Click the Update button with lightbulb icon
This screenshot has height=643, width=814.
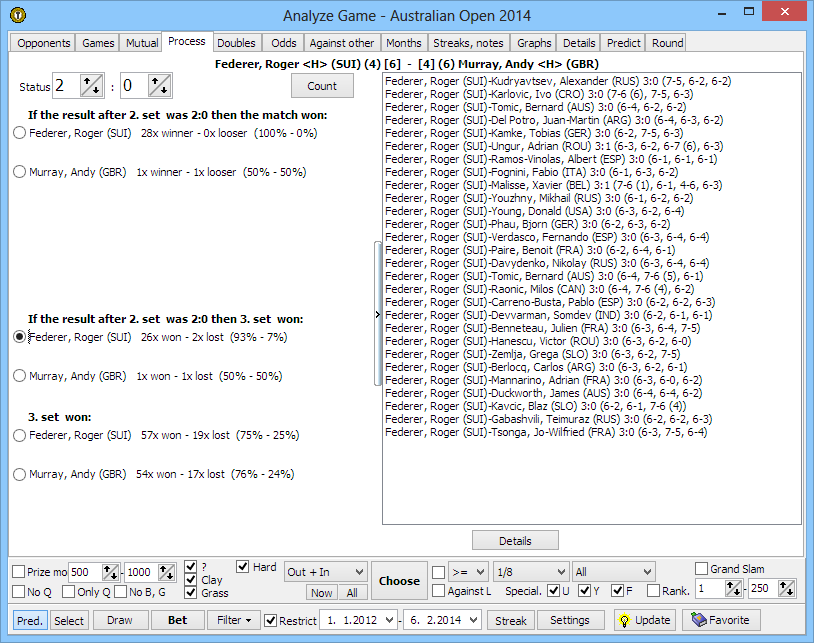pyautogui.click(x=645, y=620)
